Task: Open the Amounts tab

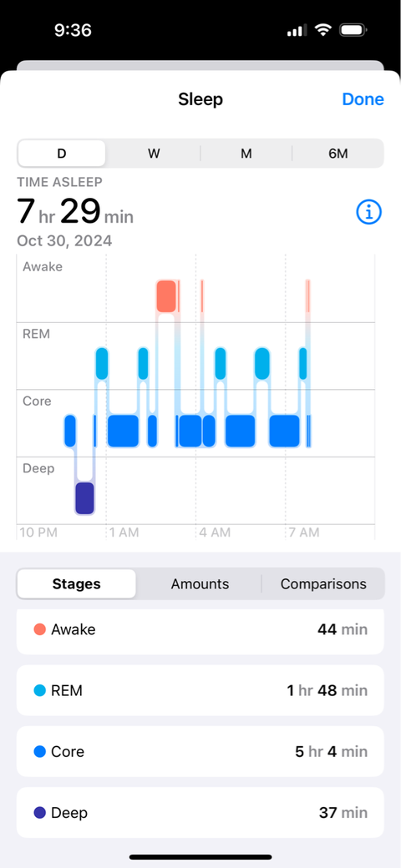Action: click(200, 583)
